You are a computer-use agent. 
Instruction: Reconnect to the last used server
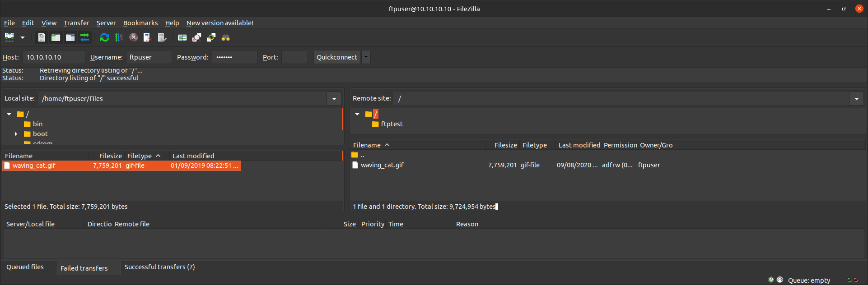[162, 37]
